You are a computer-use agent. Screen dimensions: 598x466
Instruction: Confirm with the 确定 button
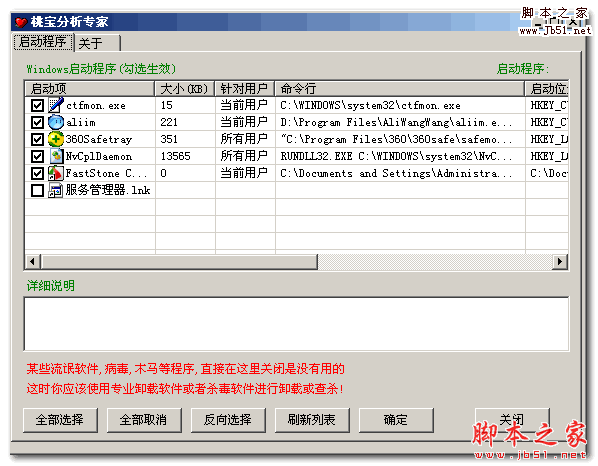point(396,420)
